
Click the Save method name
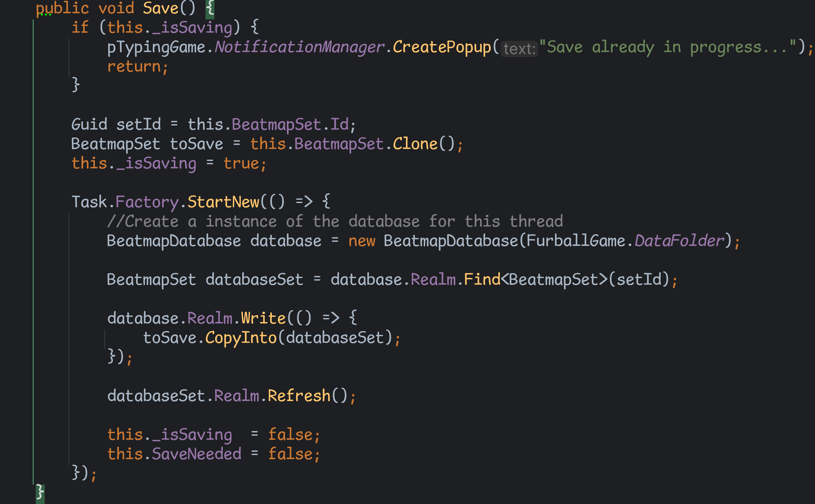[x=160, y=8]
